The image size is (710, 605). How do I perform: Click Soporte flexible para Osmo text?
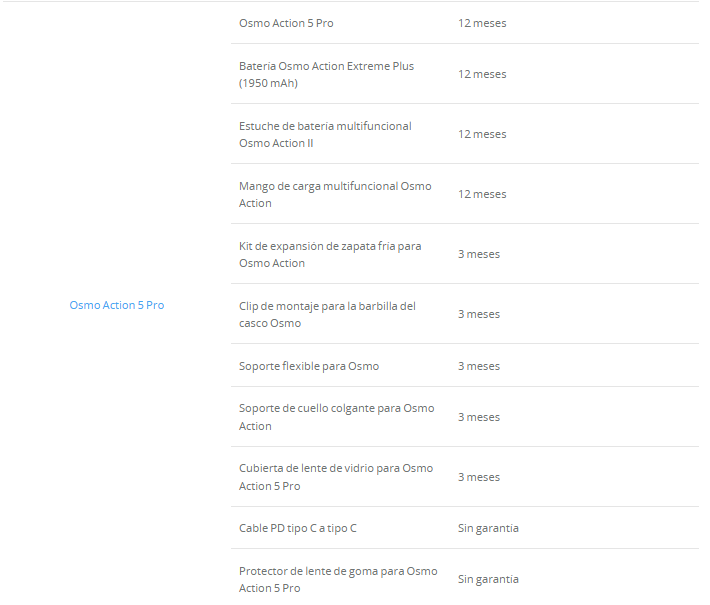tap(309, 366)
